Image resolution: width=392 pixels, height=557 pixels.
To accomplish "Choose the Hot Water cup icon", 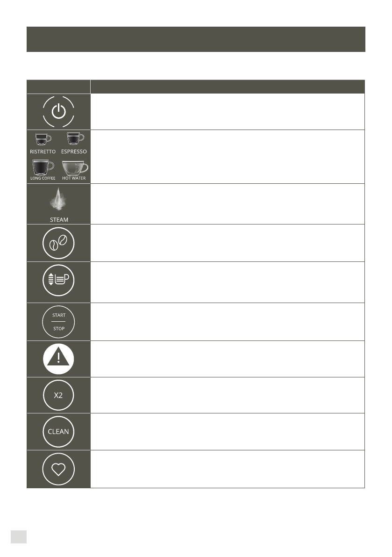I will (x=75, y=168).
